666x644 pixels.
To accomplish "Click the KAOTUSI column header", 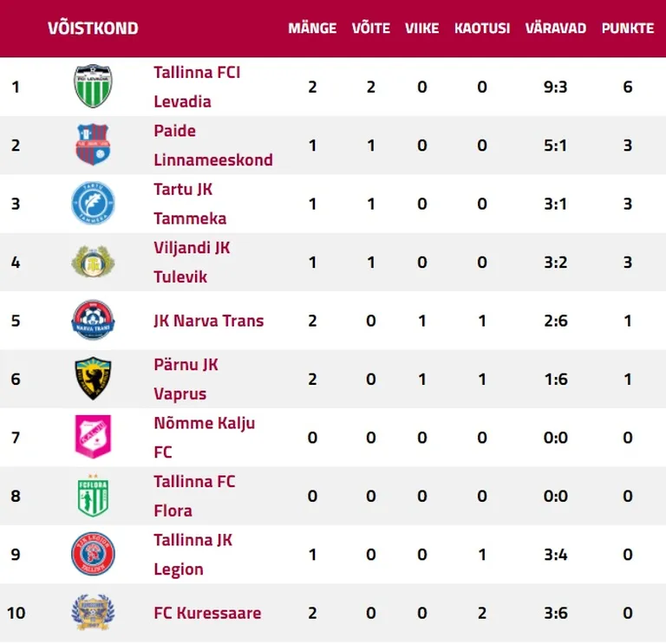I will [x=482, y=28].
